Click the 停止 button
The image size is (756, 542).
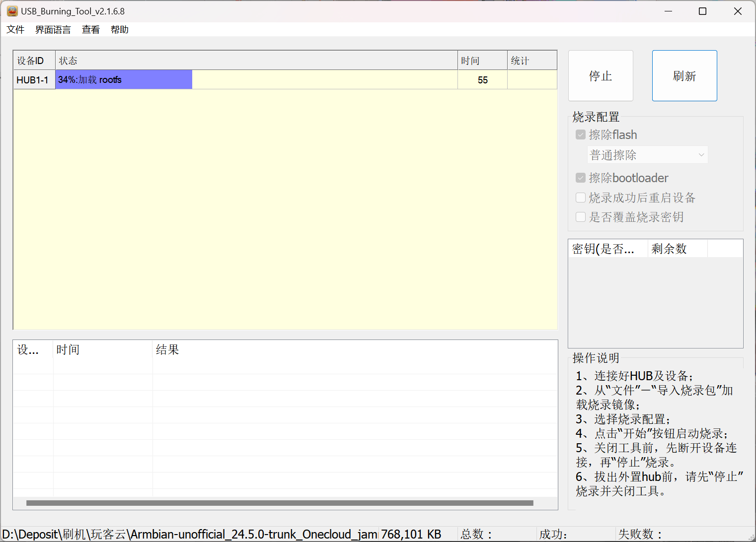click(600, 76)
